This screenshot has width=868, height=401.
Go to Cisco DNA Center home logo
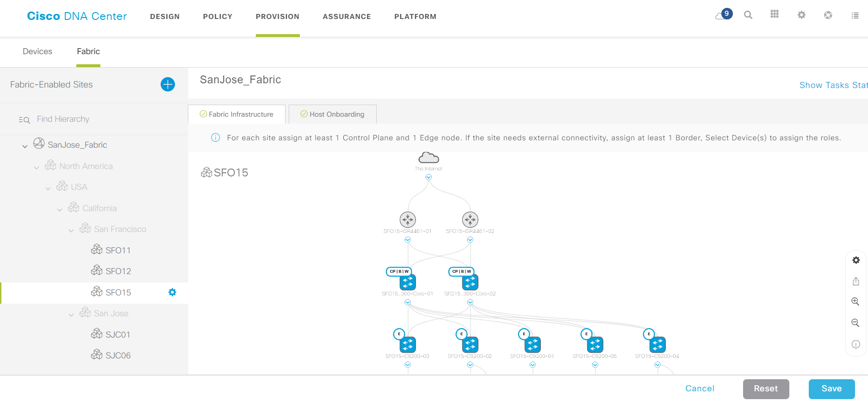(x=77, y=16)
